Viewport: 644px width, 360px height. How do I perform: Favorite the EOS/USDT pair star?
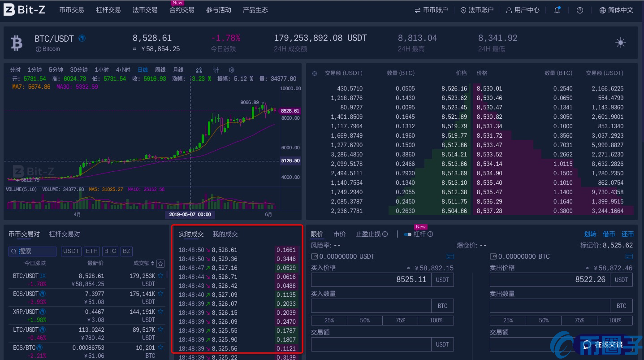point(160,294)
